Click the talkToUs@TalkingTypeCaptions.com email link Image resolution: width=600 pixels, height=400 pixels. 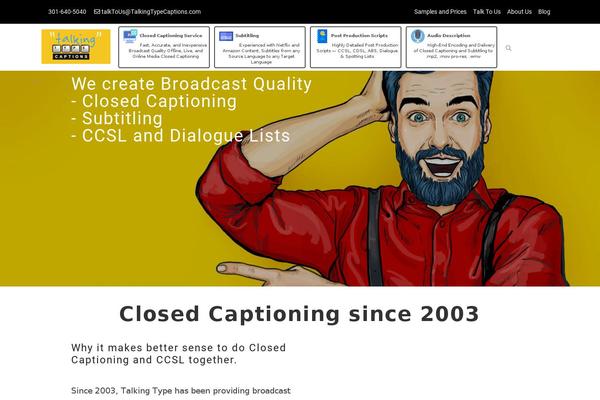151,11
